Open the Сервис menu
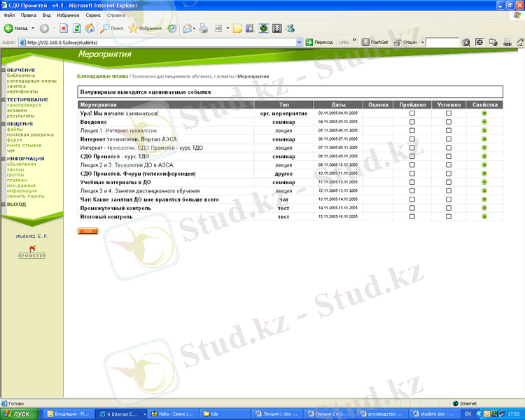This screenshot has height=420, width=525. pos(93,15)
